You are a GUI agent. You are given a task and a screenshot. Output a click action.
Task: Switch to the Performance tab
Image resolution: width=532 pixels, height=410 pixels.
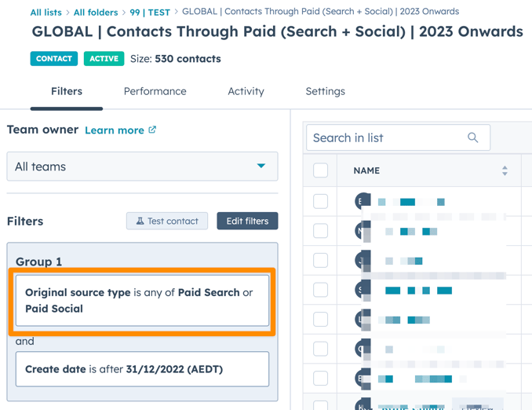(x=155, y=91)
